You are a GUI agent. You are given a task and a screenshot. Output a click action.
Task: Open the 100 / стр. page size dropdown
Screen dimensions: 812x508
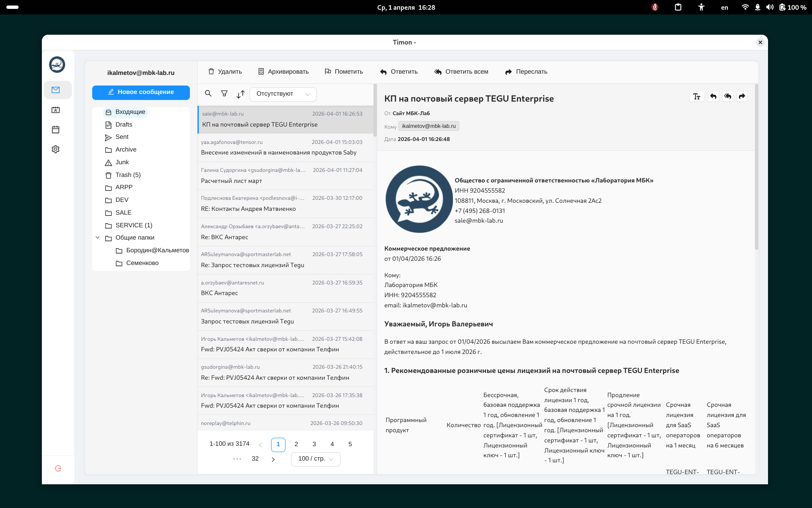(315, 459)
